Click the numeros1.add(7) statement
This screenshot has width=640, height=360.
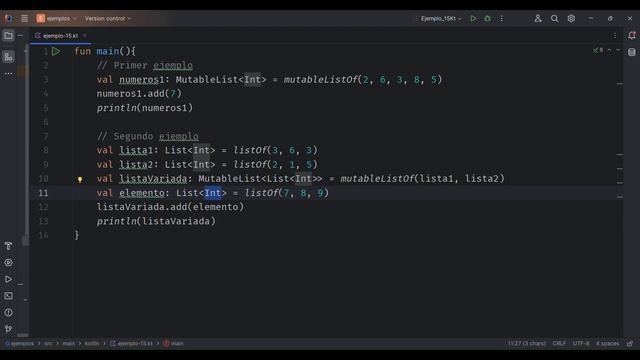pos(139,93)
